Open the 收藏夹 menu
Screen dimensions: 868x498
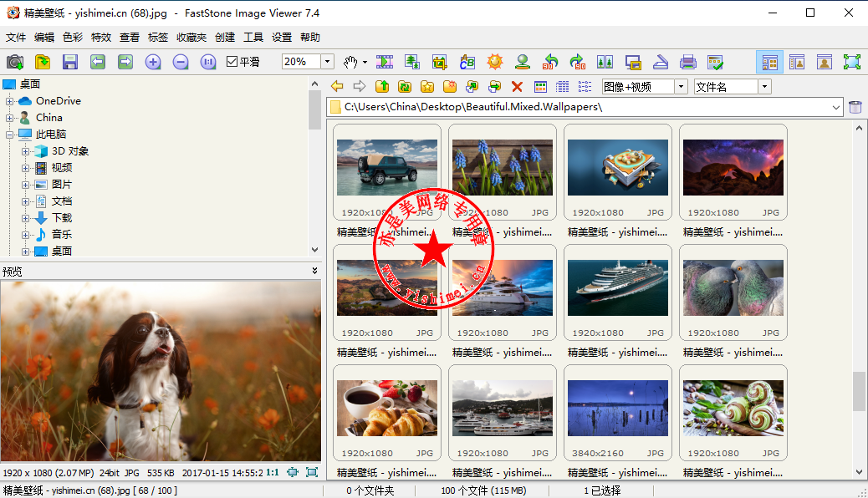point(191,37)
